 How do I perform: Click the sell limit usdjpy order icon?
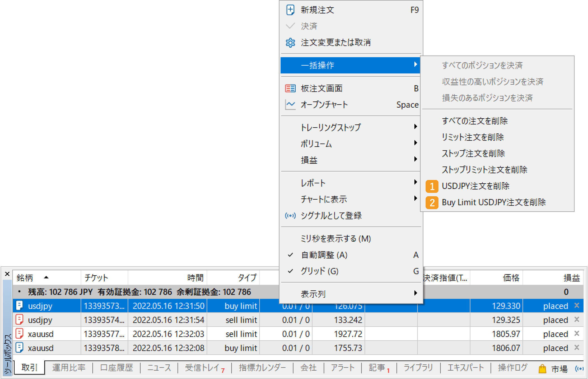(x=19, y=320)
